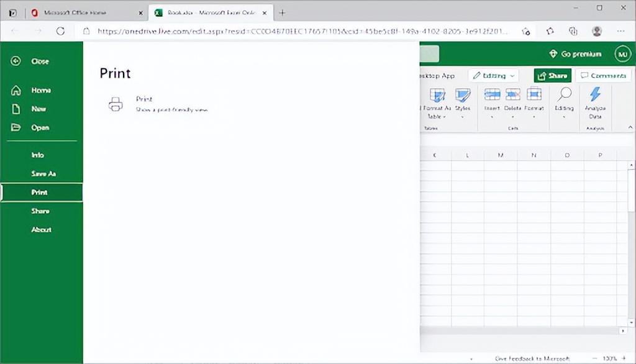Click the Format As Table icon
Viewport: 636px width, 364px height.
[437, 96]
